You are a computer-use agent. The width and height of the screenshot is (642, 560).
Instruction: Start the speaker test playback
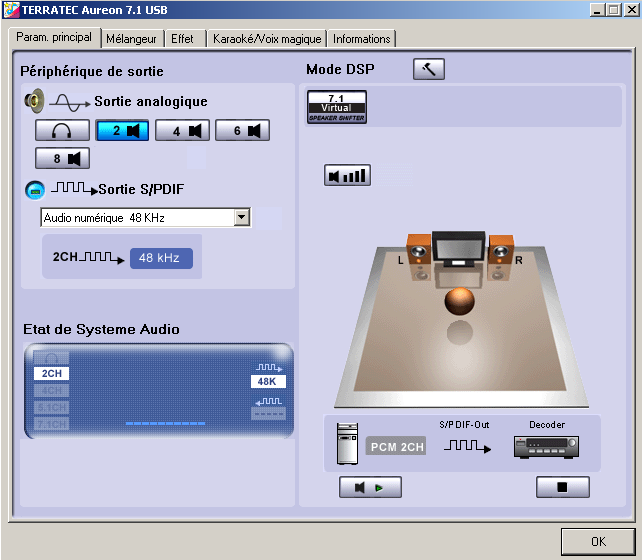370,487
